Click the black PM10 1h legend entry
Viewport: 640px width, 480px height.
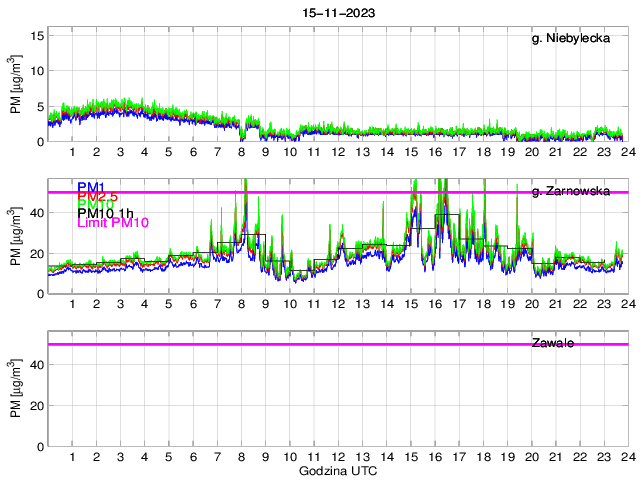click(106, 211)
